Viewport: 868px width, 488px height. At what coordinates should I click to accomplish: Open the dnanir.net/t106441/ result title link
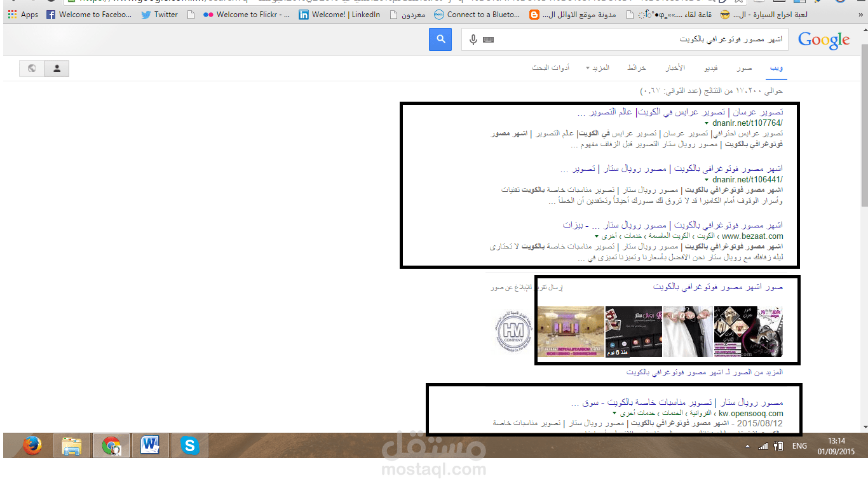tap(672, 169)
